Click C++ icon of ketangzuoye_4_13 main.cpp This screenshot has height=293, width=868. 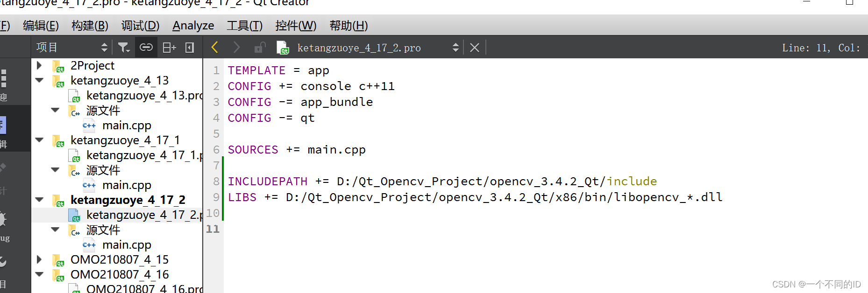89,125
